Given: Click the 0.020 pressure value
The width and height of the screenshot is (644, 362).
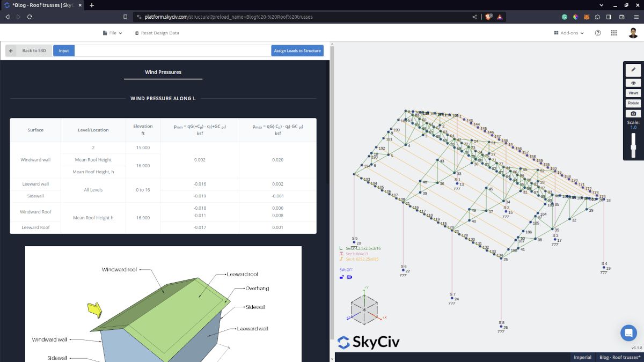Looking at the screenshot, I should [x=277, y=160].
